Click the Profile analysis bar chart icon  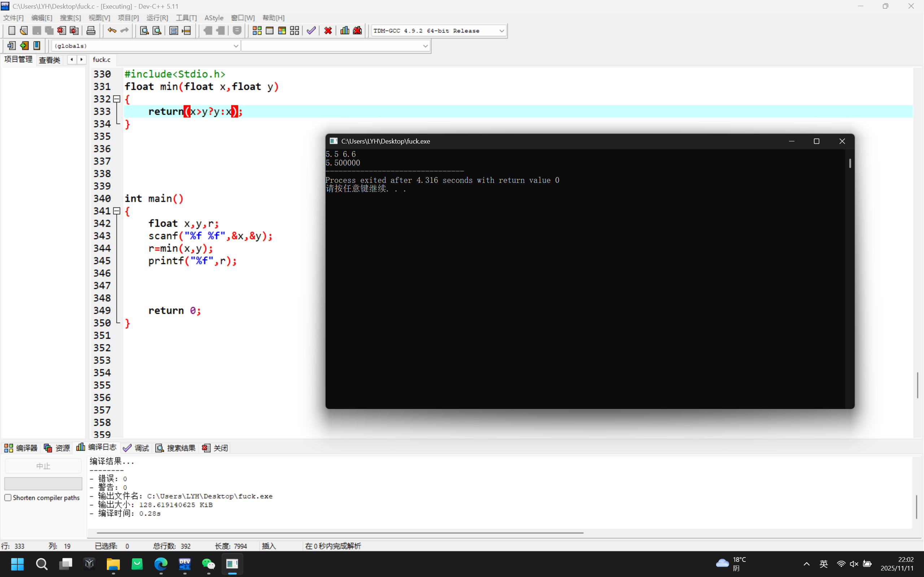coord(344,31)
